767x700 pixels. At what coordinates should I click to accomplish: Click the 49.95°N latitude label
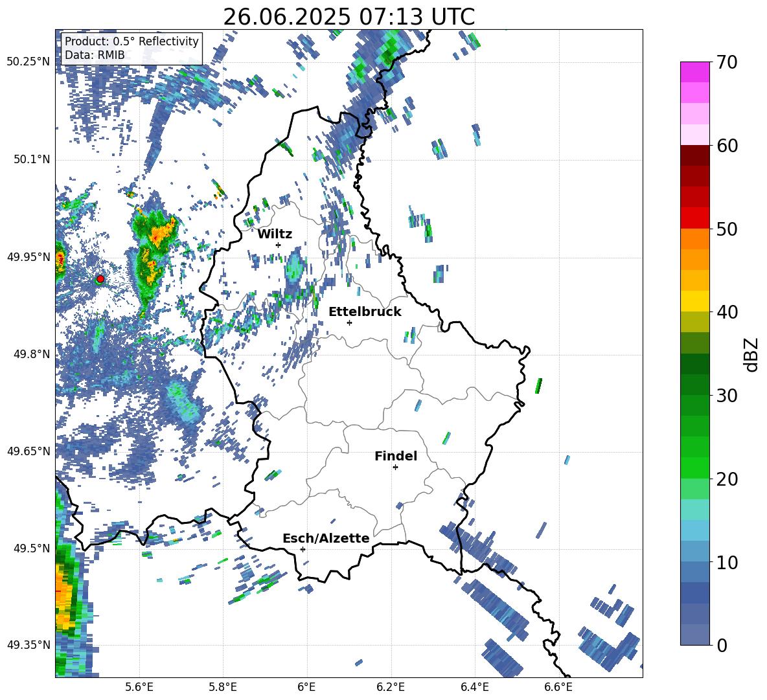pos(29,257)
